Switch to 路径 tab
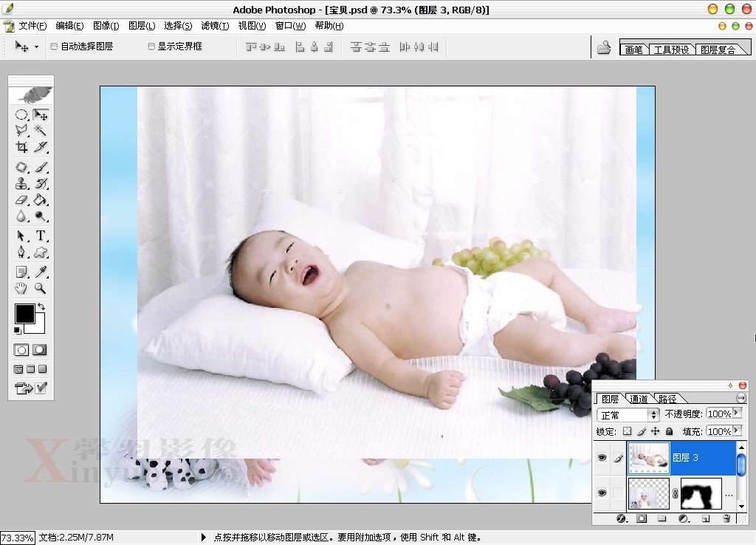This screenshot has width=756, height=545. pyautogui.click(x=667, y=399)
